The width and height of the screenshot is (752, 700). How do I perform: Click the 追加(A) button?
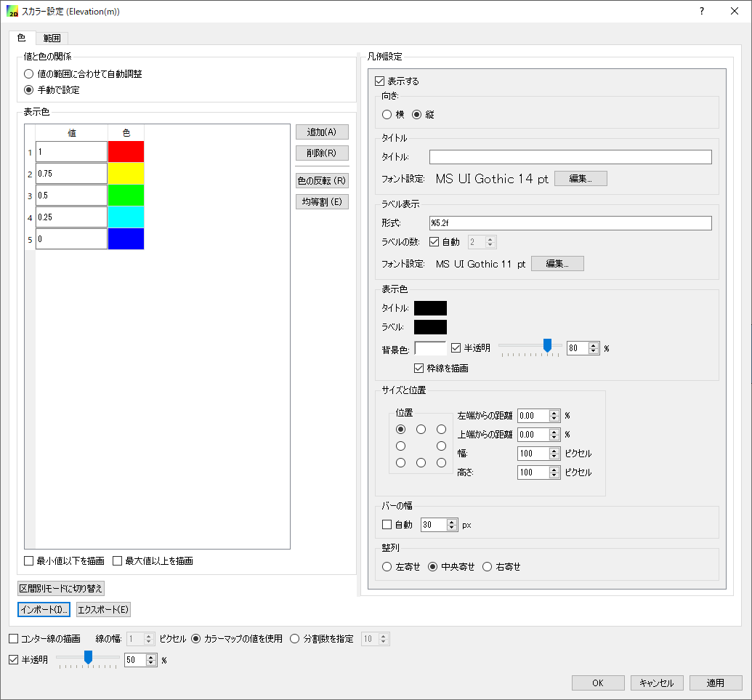click(322, 132)
